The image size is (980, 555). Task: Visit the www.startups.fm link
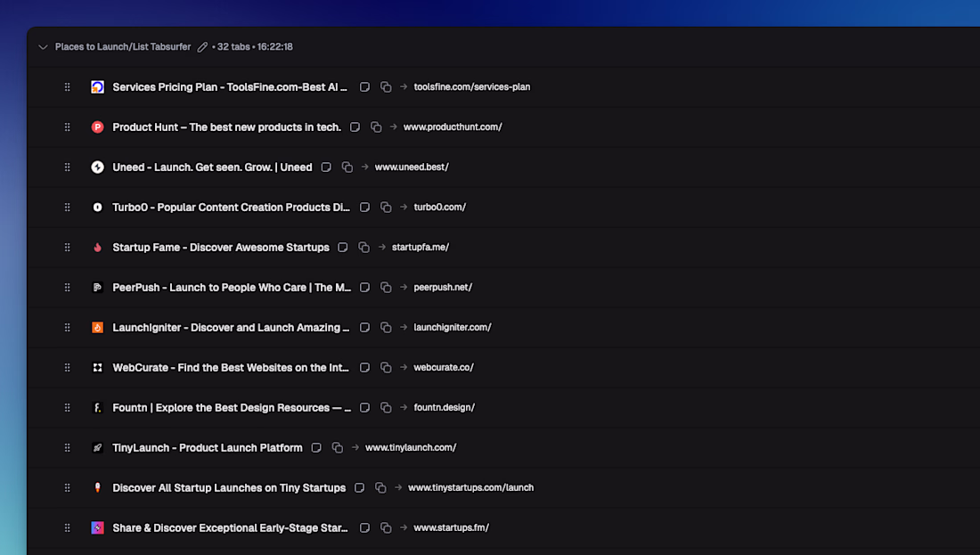(x=451, y=528)
